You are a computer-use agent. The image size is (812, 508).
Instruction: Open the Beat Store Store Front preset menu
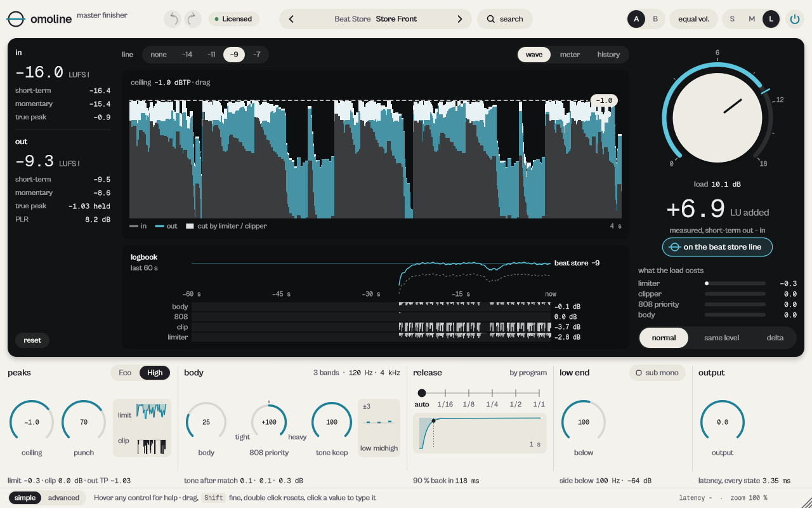click(x=376, y=19)
